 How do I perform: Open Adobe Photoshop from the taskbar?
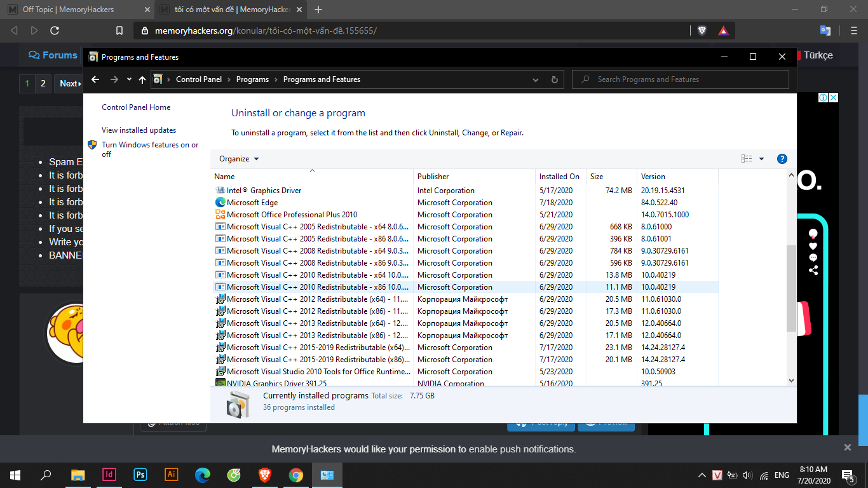click(140, 475)
